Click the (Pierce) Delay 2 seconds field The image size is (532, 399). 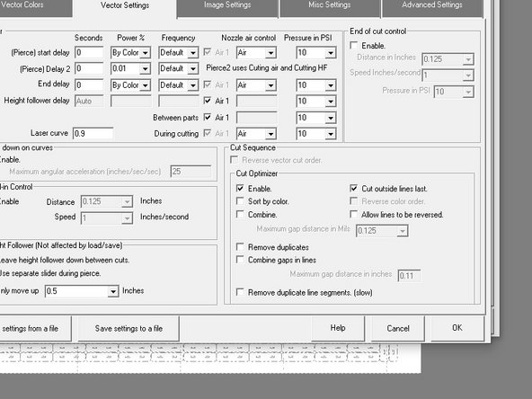tap(89, 68)
